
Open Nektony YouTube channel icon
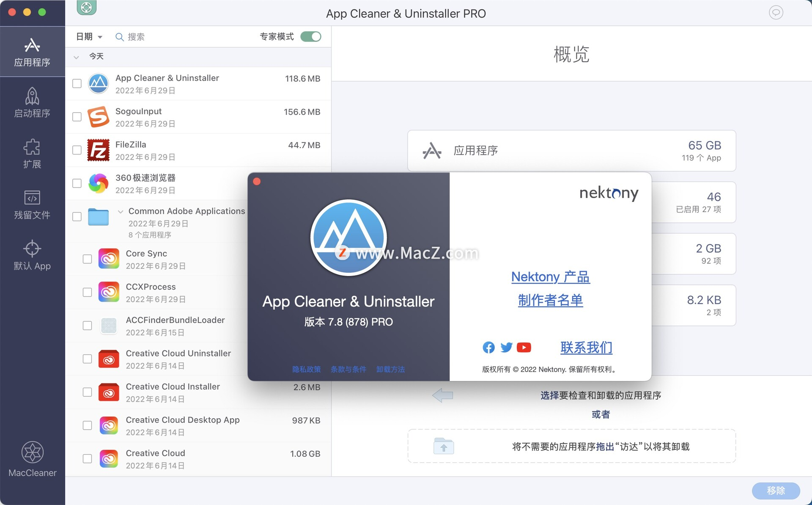tap(524, 348)
